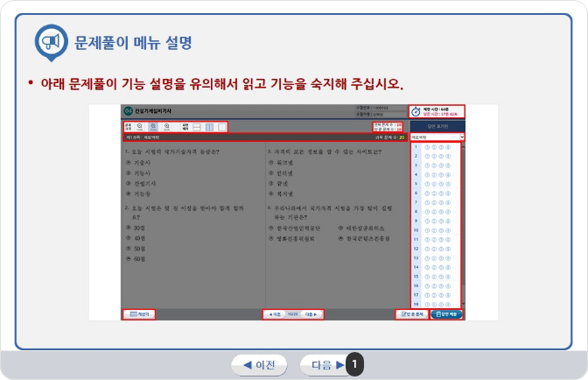
Task: Click the 100% zoom magnifier icon
Action: 141,127
